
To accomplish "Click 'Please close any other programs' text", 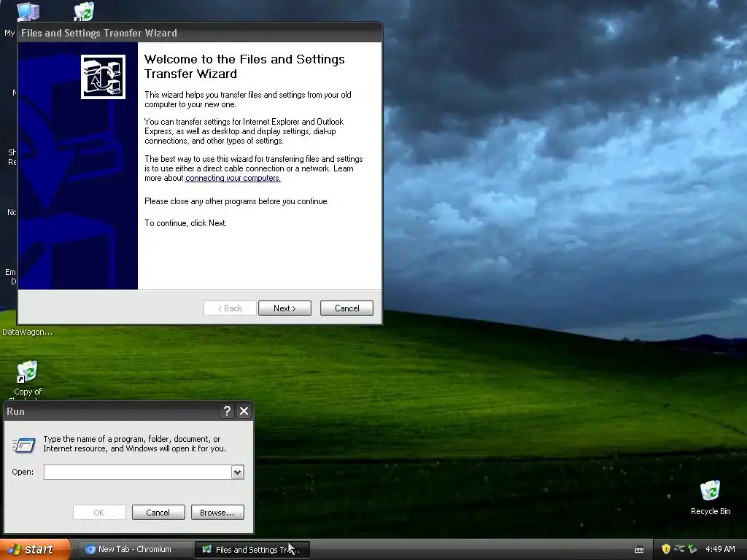I will 236,201.
